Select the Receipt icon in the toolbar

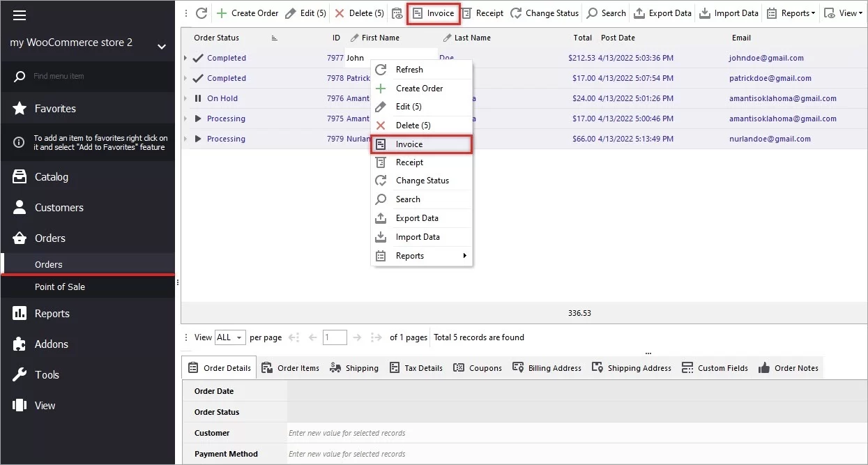pos(482,13)
